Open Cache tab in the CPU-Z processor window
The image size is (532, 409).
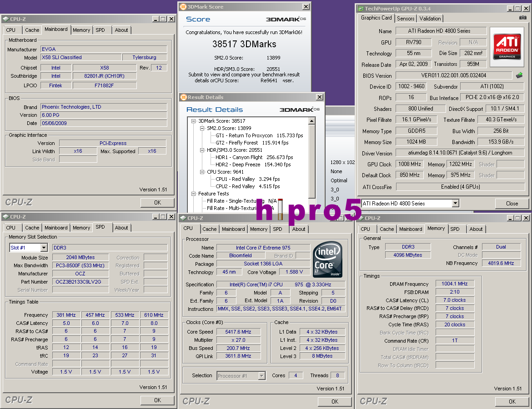(x=209, y=229)
